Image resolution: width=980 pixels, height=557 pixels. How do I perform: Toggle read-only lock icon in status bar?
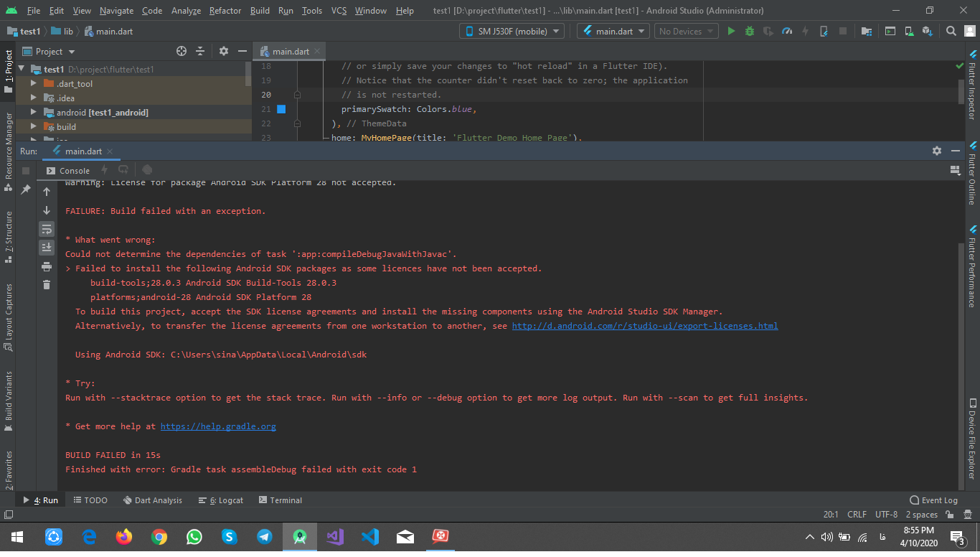coord(949,515)
